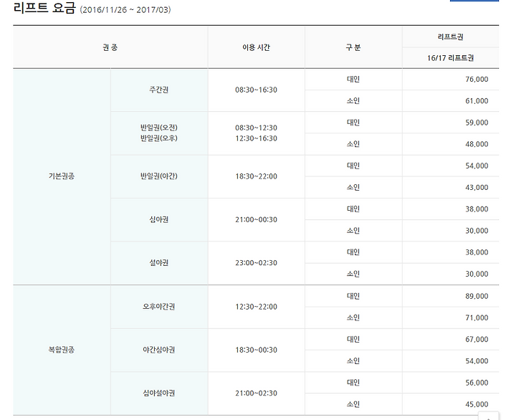Click the 16/17 리프트권 sub-header

point(450,58)
